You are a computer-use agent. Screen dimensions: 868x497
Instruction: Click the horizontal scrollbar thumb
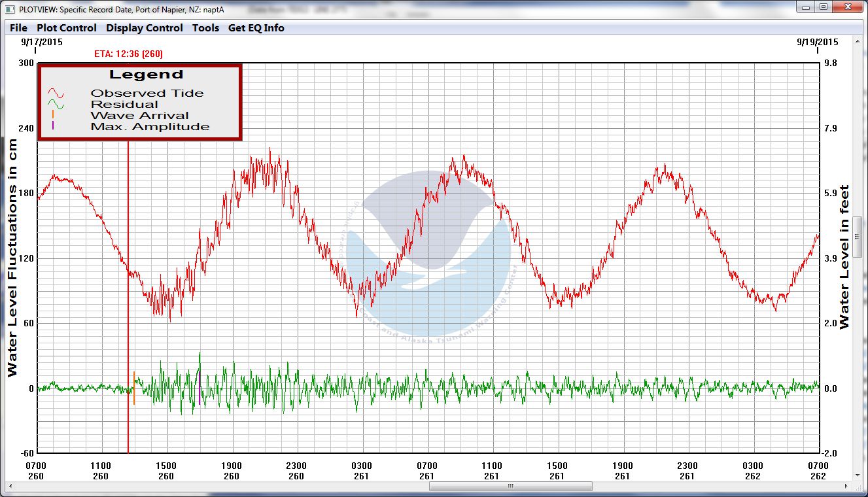[x=511, y=487]
